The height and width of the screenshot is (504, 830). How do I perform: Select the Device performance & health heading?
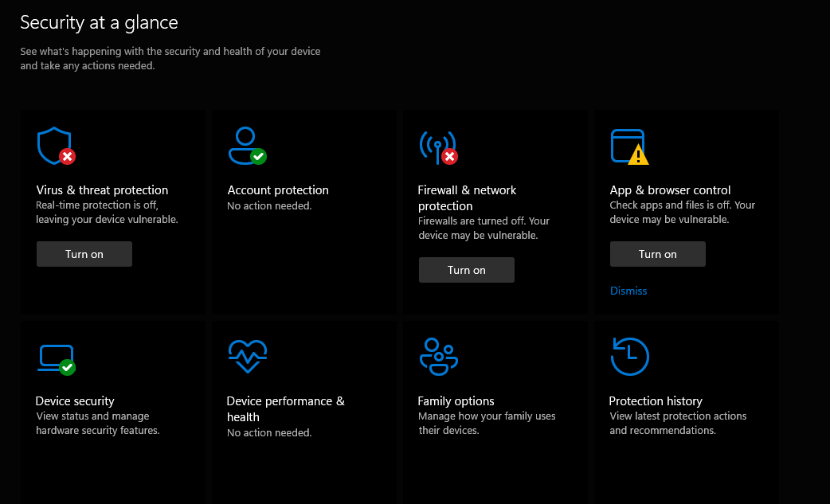point(285,408)
